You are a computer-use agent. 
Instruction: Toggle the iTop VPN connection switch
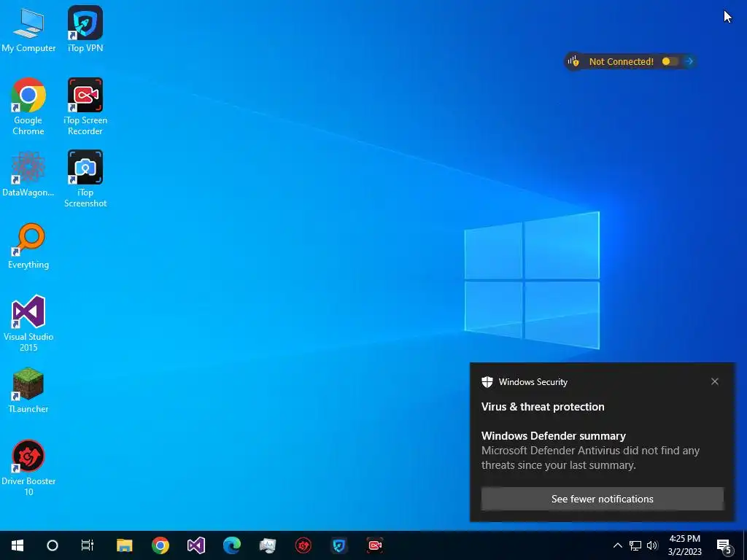670,61
